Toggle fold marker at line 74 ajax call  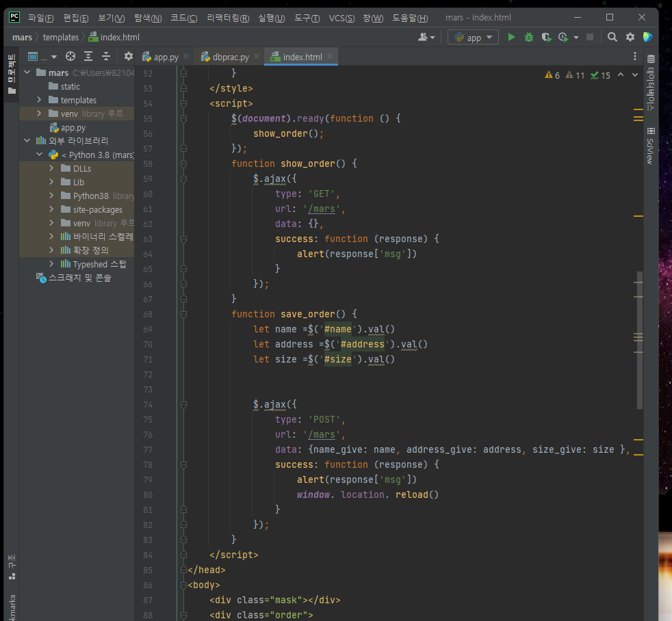[x=183, y=405]
